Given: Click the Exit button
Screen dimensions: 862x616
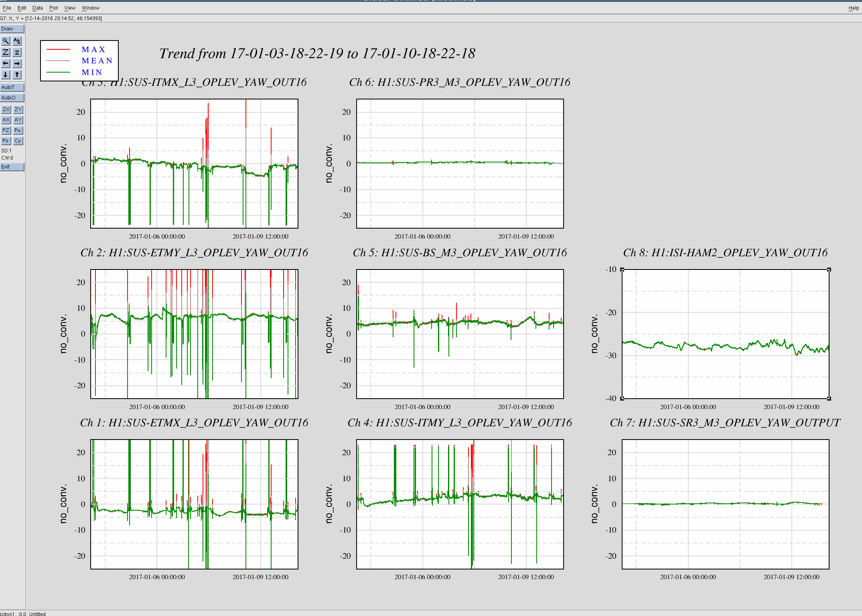Looking at the screenshot, I should pos(12,167).
